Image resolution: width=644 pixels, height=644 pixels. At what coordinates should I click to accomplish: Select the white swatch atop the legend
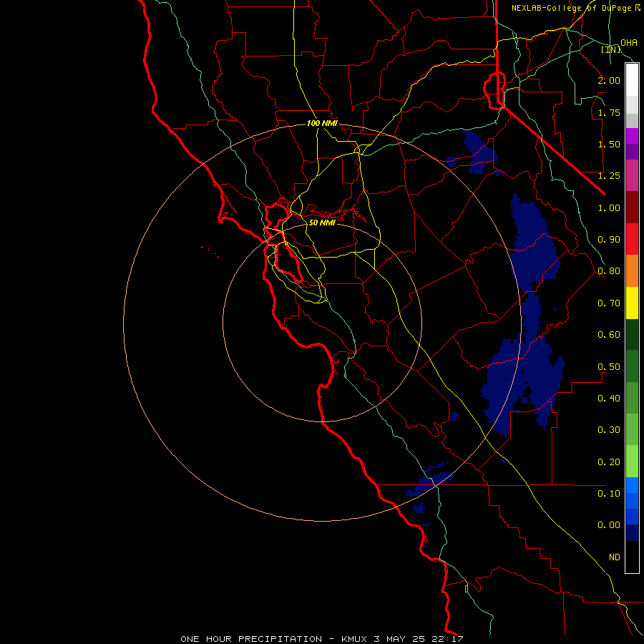pos(632,80)
